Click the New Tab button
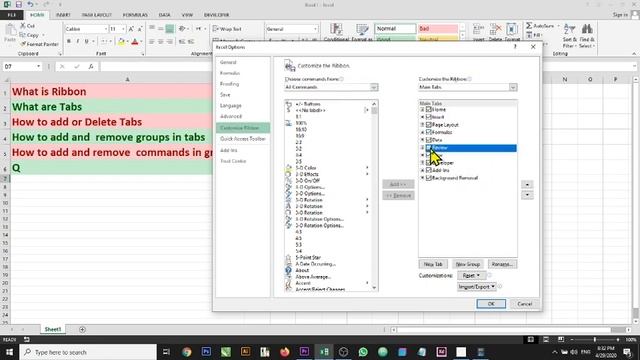Screen dimensions: 640x360 pyautogui.click(x=433, y=264)
